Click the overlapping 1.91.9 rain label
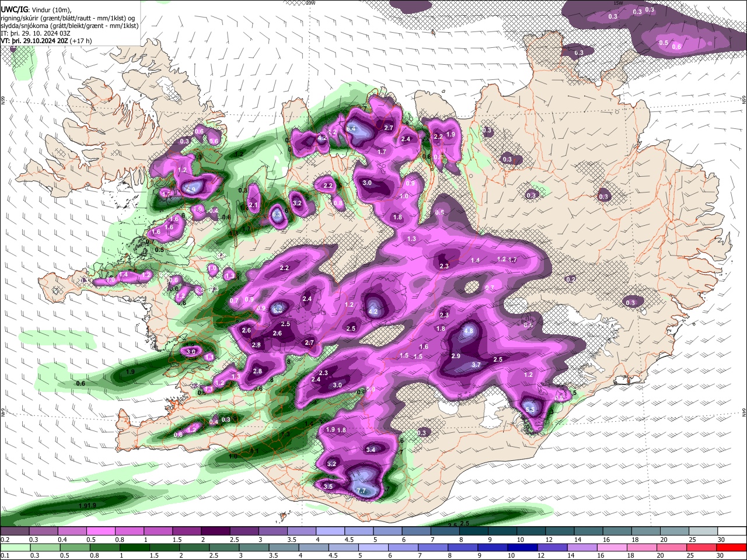 pos(87,505)
